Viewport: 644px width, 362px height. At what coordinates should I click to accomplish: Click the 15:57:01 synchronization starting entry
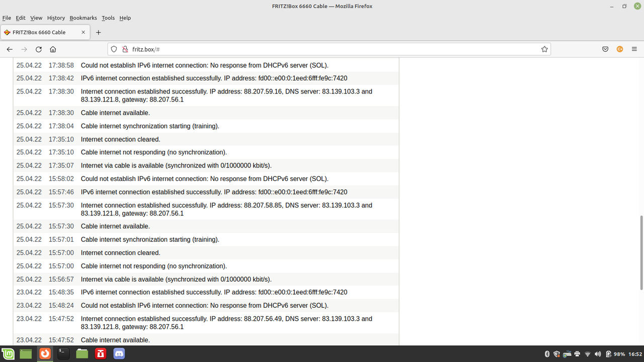(206, 239)
